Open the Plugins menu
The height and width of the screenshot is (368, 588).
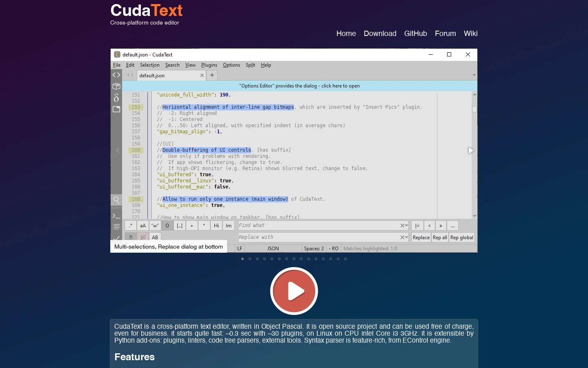point(209,65)
